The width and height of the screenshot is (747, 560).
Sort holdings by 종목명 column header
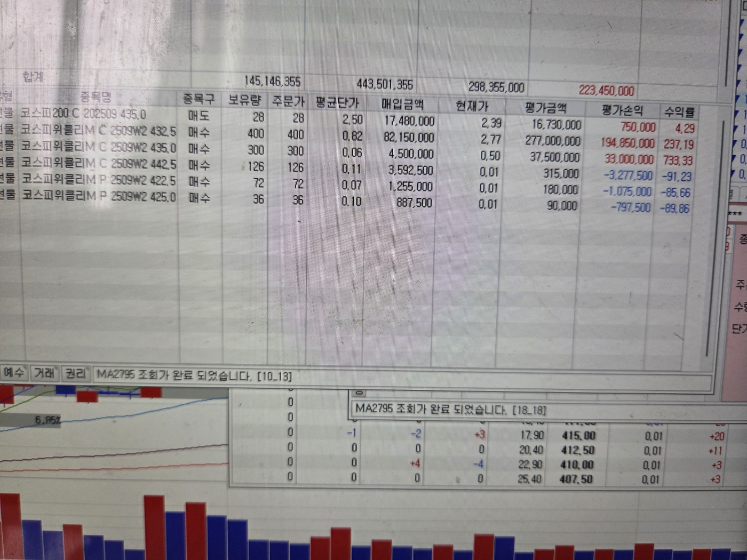coord(96,97)
